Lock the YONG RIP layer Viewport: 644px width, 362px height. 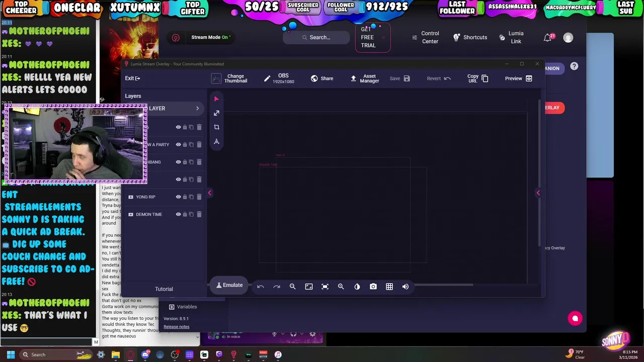185,197
